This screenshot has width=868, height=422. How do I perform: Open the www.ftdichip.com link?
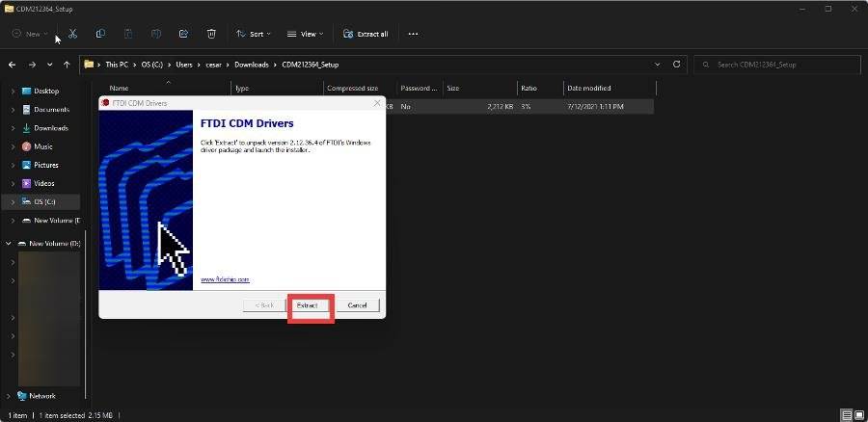(225, 279)
